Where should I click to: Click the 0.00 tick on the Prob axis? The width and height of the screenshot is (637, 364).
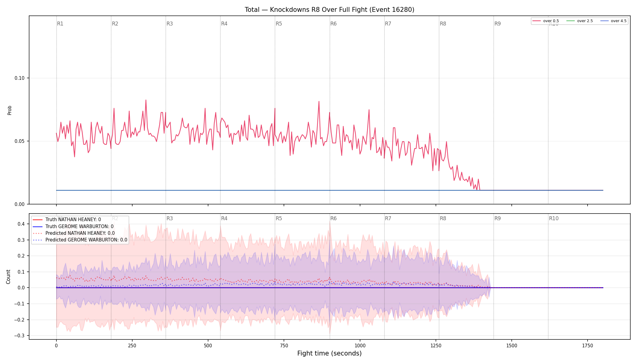pyautogui.click(x=19, y=204)
